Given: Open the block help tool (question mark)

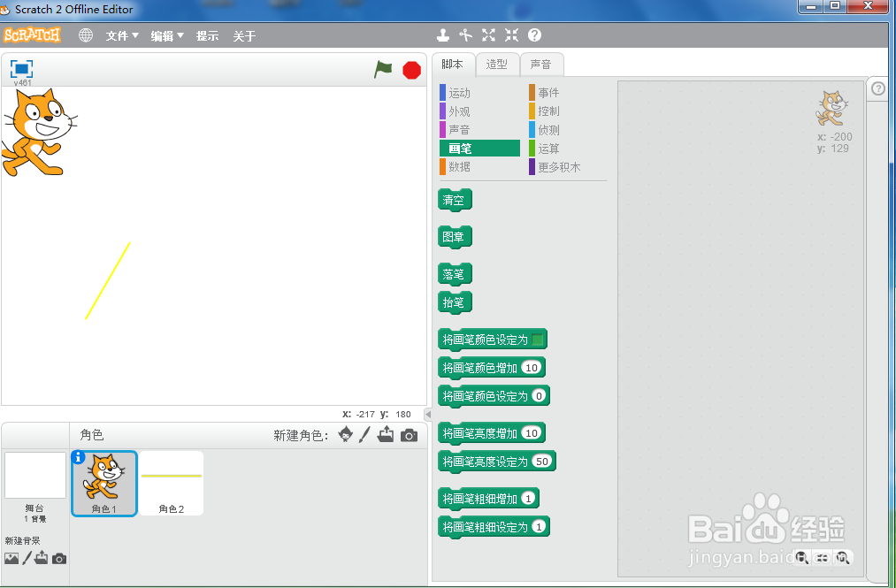Looking at the screenshot, I should pos(532,35).
